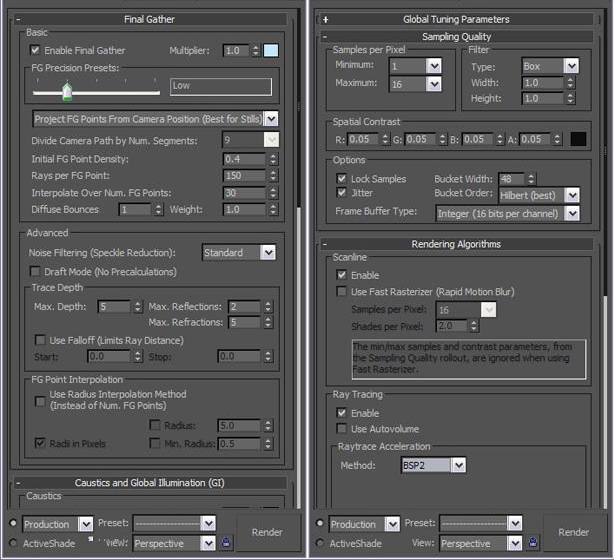This screenshot has height=560, width=614.
Task: Open left panel View Perspective dropdown
Action: click(x=208, y=543)
